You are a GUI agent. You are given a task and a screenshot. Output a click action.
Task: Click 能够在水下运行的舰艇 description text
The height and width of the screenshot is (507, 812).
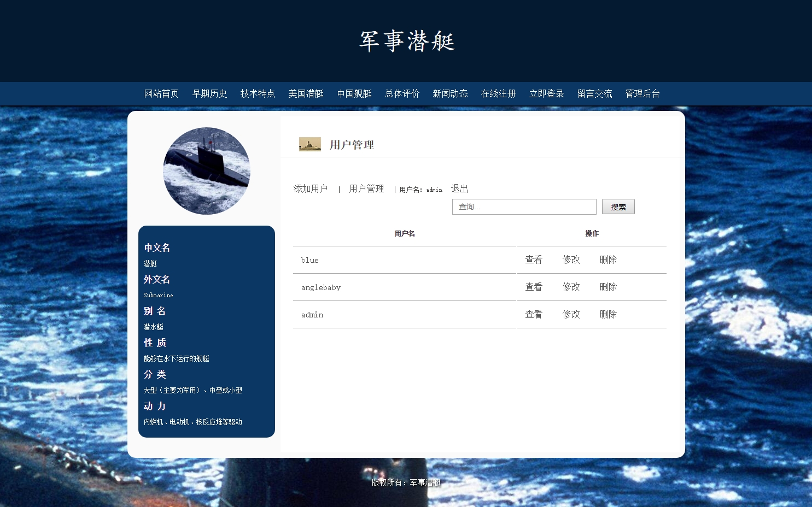(176, 358)
